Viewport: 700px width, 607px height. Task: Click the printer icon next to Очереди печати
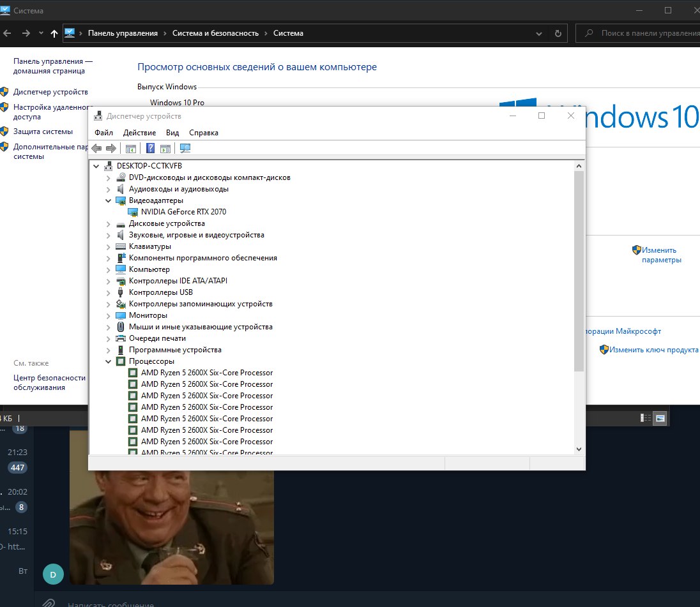pos(121,338)
